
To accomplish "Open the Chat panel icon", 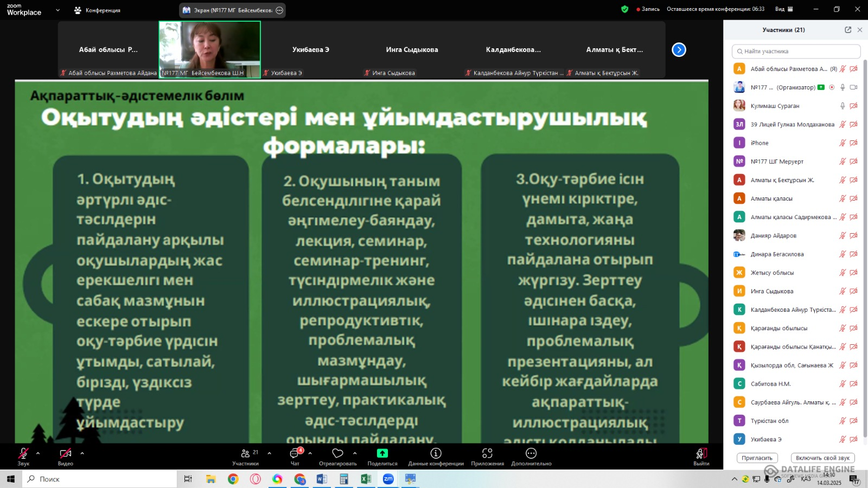I will point(295,454).
